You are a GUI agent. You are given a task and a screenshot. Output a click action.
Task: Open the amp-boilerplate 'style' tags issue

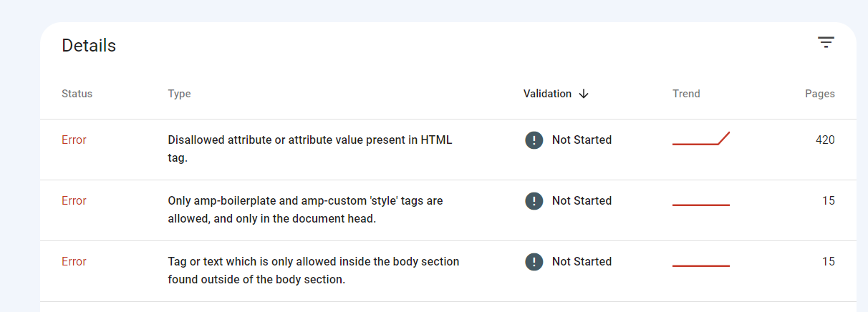click(305, 210)
